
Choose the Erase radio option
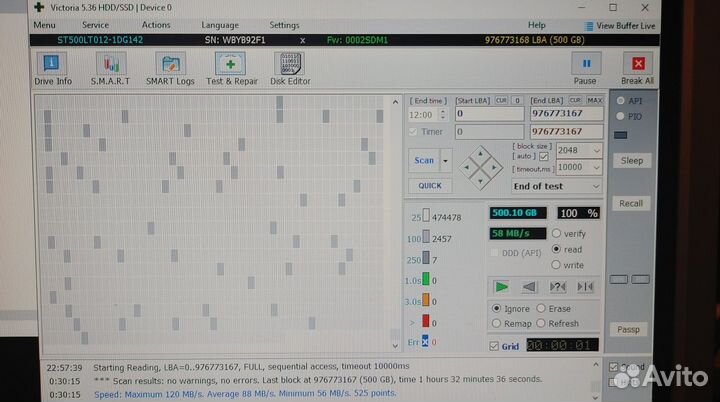[x=541, y=309]
